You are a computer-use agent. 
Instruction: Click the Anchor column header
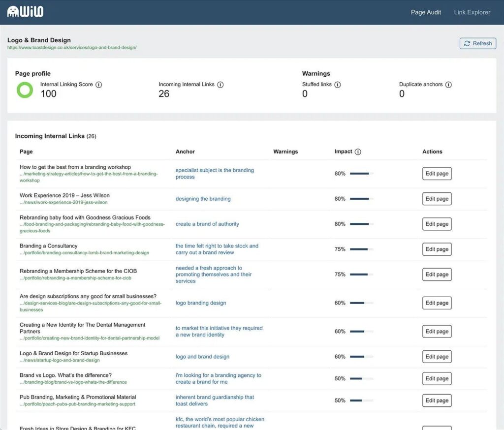[x=185, y=152]
